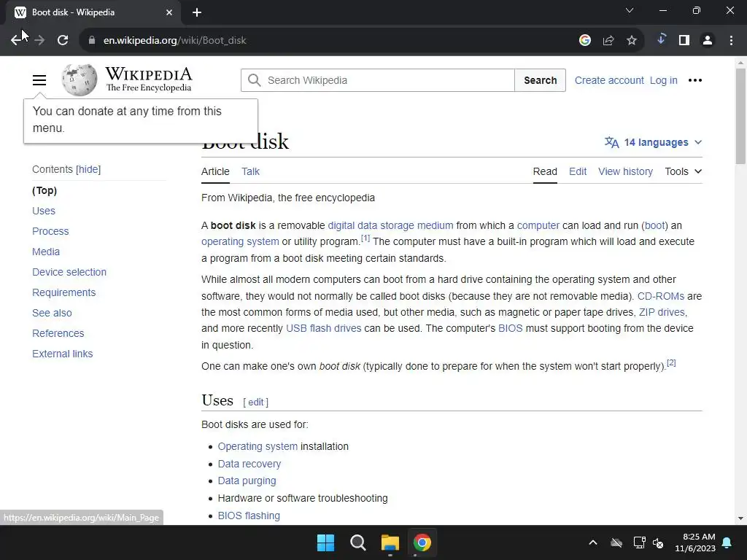Image resolution: width=747 pixels, height=560 pixels.
Task: Jump to References in contents
Action: (58, 334)
